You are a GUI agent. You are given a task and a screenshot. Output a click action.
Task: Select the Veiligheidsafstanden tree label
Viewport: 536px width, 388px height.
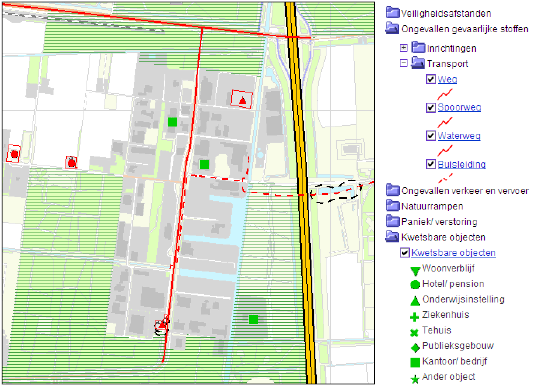click(446, 13)
